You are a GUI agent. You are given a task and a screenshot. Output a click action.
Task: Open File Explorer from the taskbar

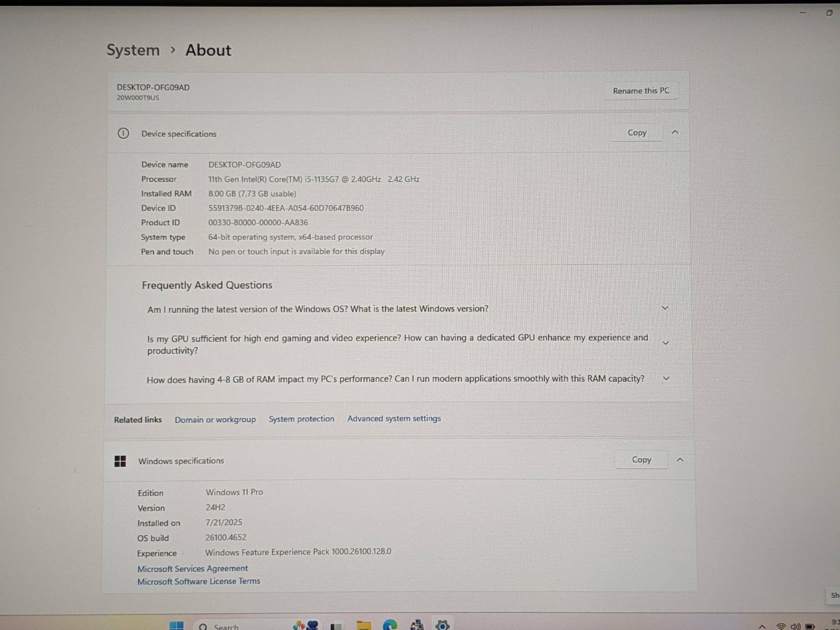tap(363, 625)
